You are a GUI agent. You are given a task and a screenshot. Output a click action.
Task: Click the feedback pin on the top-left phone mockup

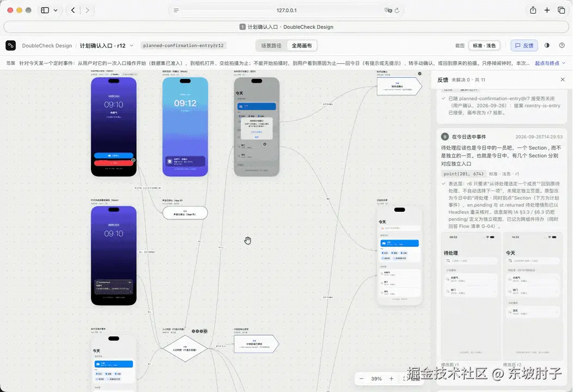[x=133, y=160]
